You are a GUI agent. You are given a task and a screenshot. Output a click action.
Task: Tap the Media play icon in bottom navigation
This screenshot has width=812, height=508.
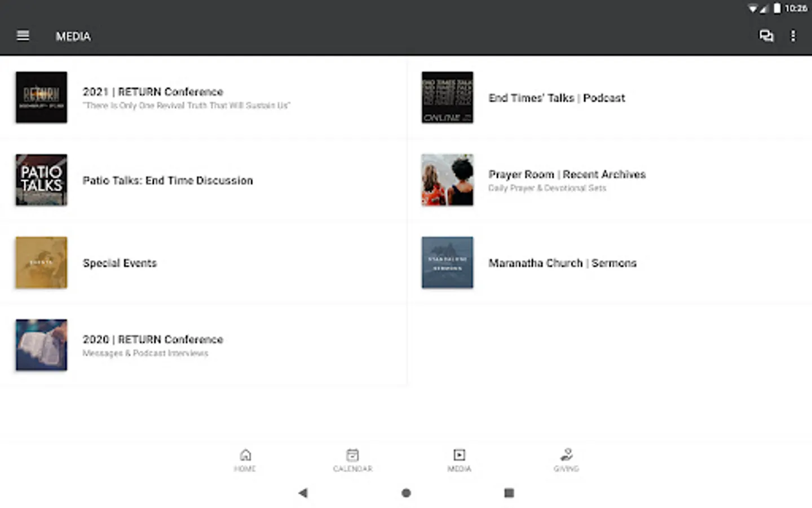(459, 455)
